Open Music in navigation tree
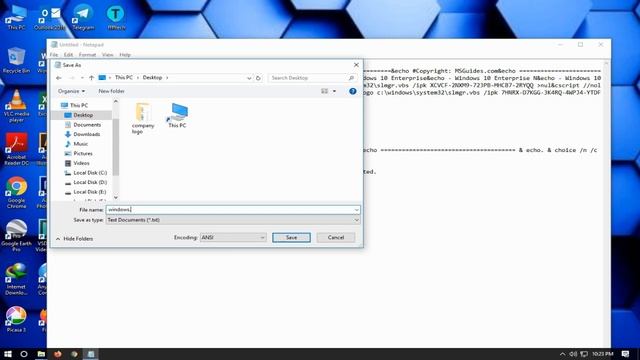The image size is (640, 360). (80, 144)
